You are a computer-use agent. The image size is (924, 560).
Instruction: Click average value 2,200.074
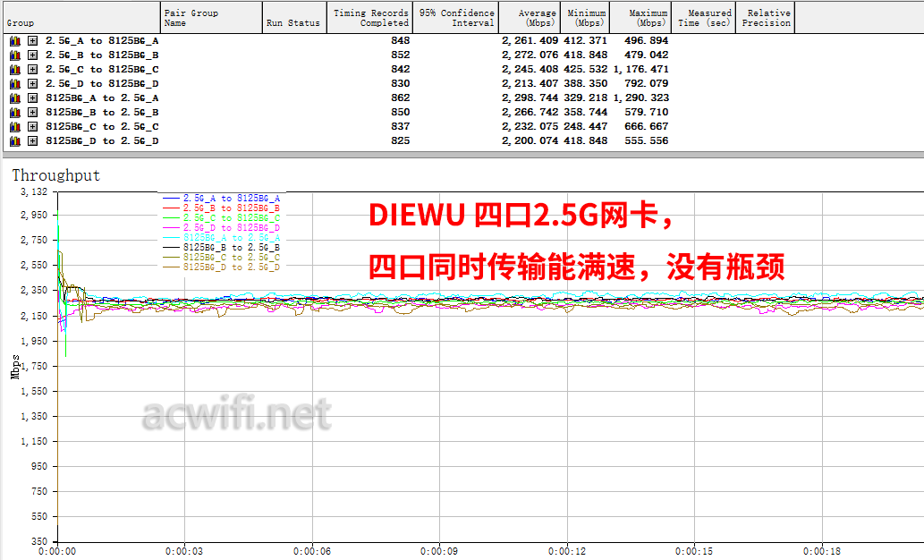click(530, 140)
